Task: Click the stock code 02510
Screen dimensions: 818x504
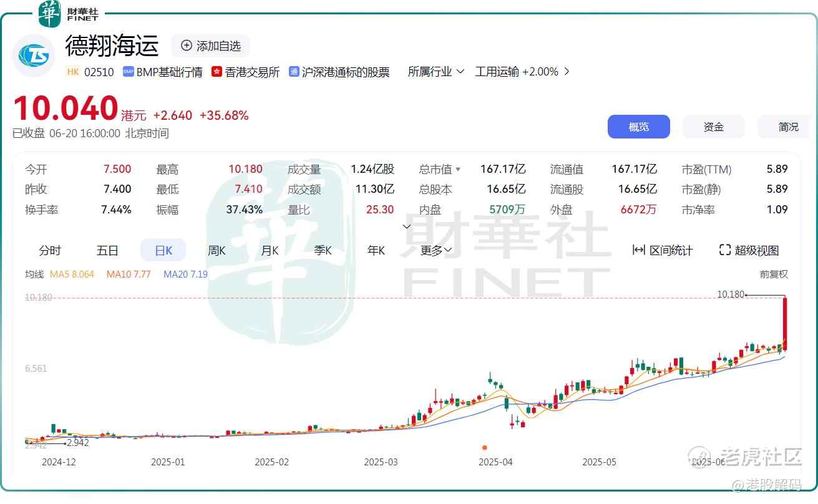Action: click(x=99, y=72)
